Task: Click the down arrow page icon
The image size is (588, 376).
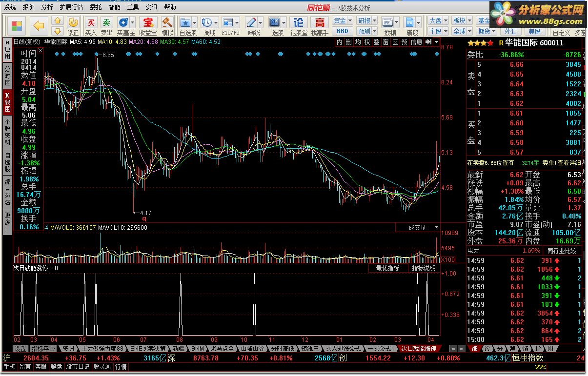Action: (x=58, y=31)
